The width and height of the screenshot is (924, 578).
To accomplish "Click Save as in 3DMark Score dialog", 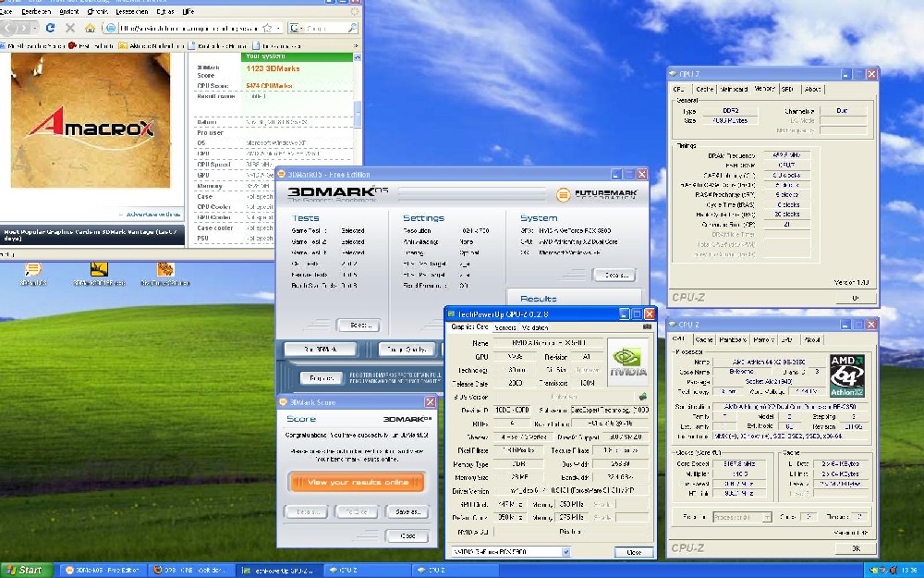I will [407, 512].
